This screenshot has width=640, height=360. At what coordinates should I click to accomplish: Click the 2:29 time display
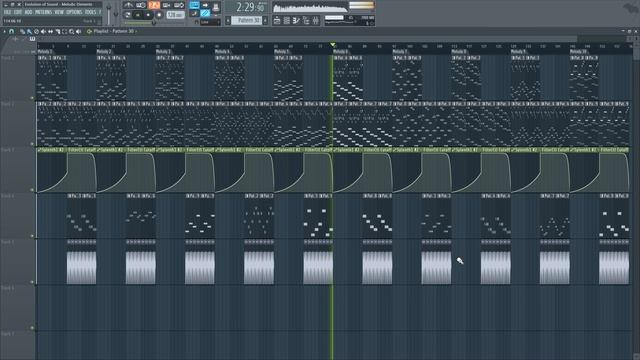coord(250,7)
